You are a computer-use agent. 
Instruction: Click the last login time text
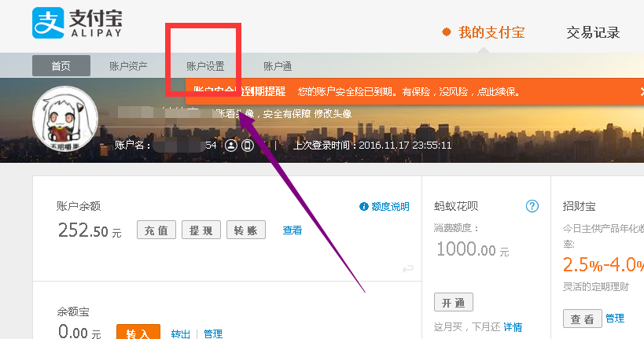pyautogui.click(x=372, y=145)
